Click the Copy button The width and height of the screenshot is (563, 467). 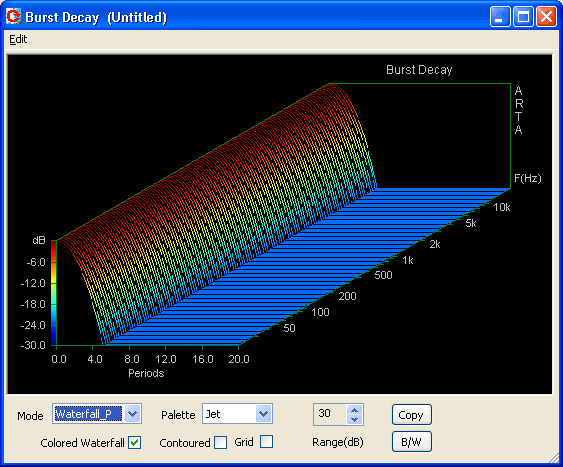tap(411, 415)
